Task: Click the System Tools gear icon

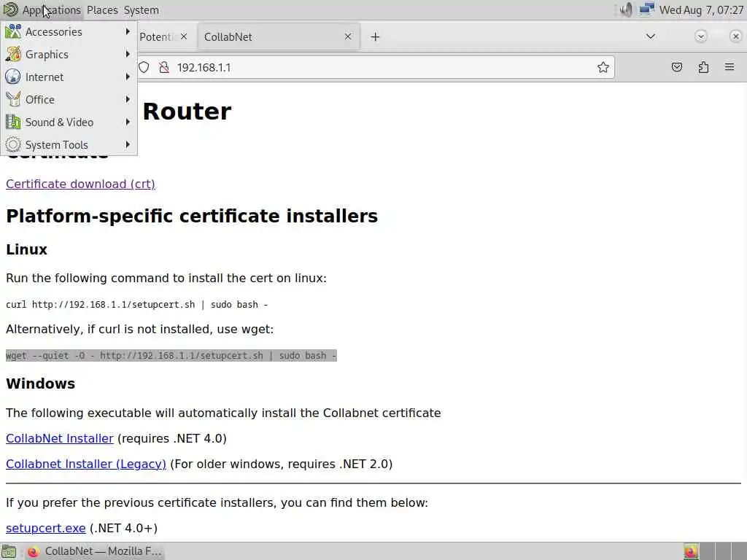Action: coord(13,145)
